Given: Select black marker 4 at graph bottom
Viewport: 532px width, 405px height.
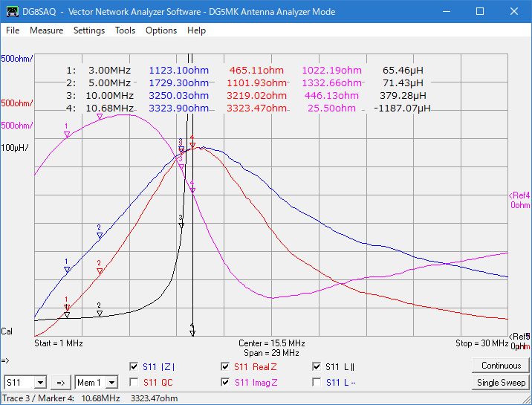Looking at the screenshot, I should point(192,333).
